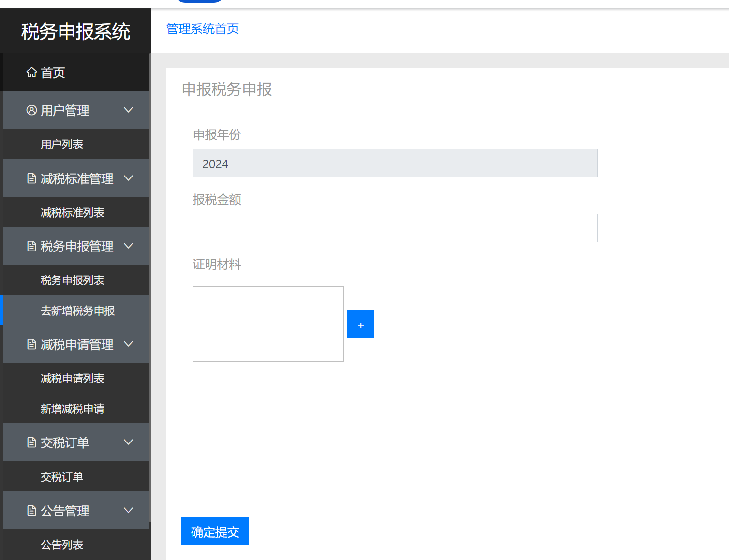Viewport: 729px width, 560px height.
Task: Click the document icon beside 减税标准管理
Action: (x=31, y=178)
